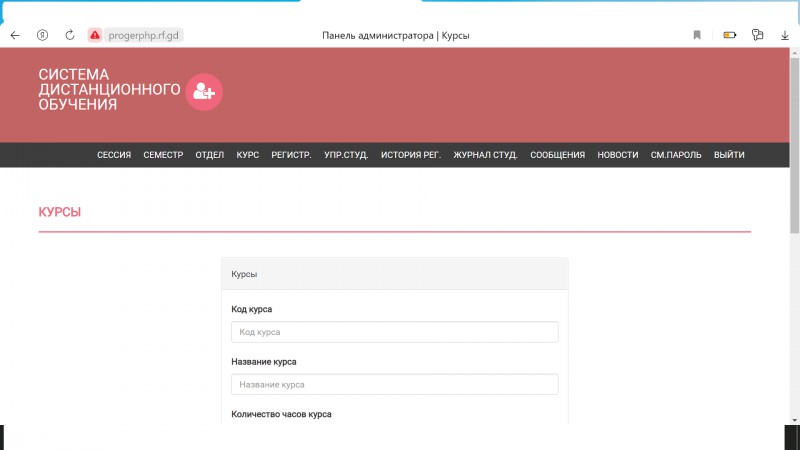Click the Код курса field label
Viewport: 800px width, 450px height.
(x=252, y=309)
